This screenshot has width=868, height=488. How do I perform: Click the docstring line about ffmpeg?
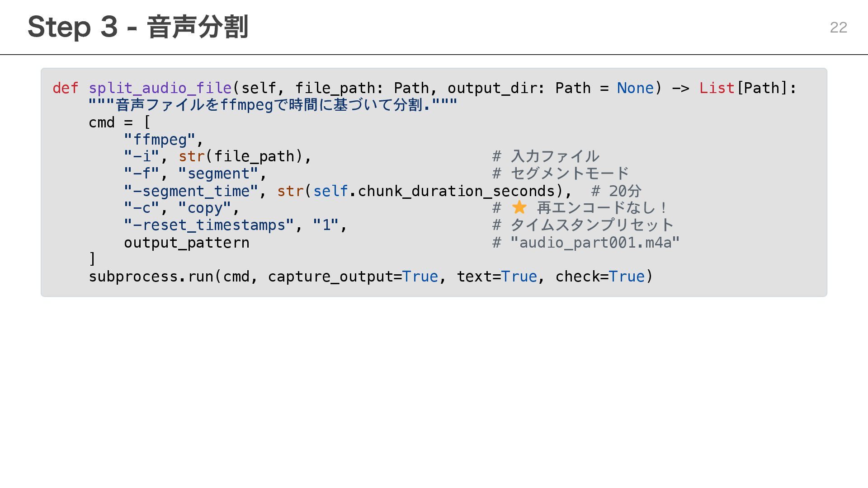point(273,105)
